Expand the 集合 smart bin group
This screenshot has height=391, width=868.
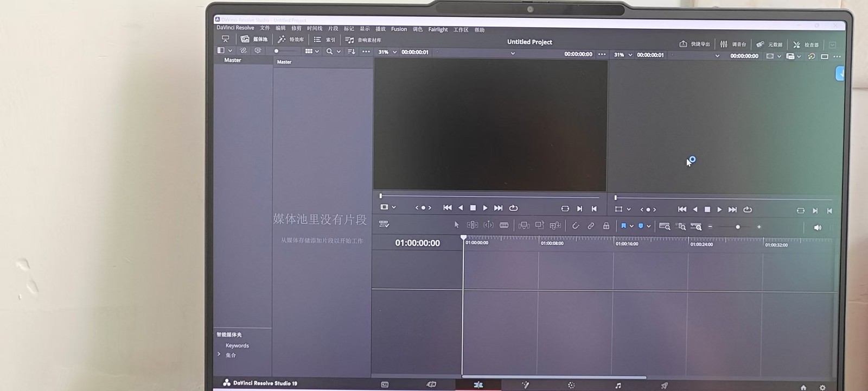point(219,354)
